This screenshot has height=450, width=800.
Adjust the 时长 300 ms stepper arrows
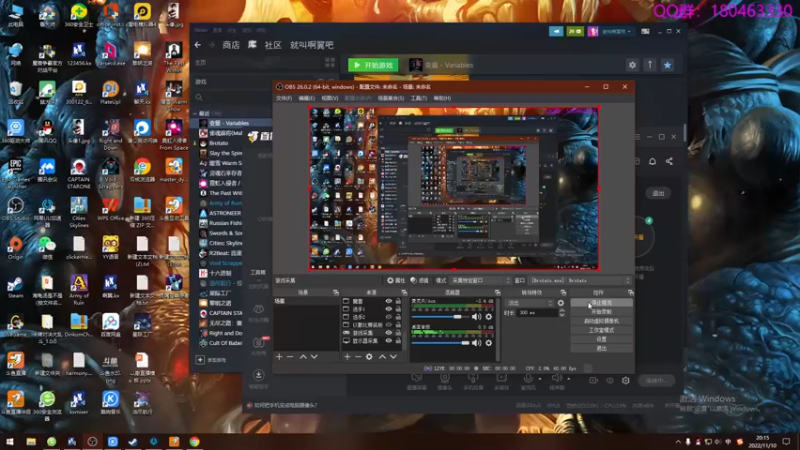[x=562, y=312]
